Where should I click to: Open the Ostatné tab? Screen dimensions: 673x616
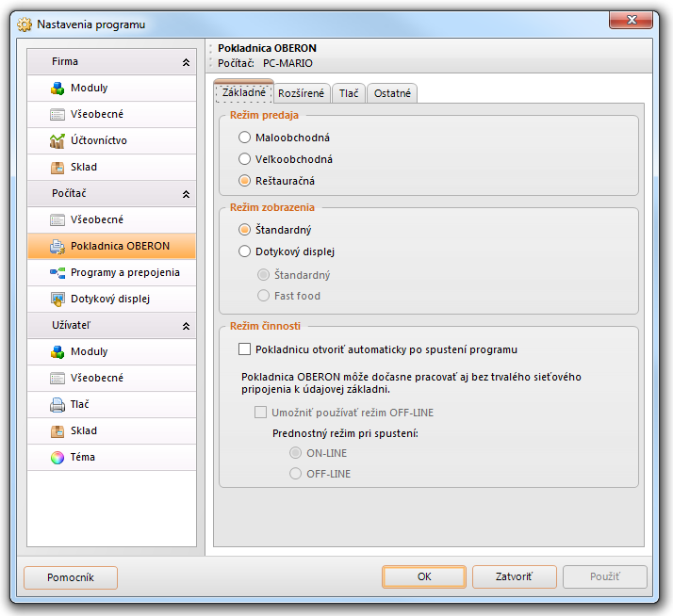392,93
